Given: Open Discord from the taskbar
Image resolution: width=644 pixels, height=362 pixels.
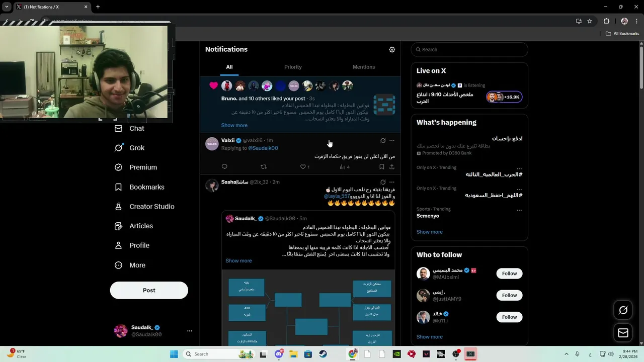Looking at the screenshot, I should pyautogui.click(x=279, y=354).
